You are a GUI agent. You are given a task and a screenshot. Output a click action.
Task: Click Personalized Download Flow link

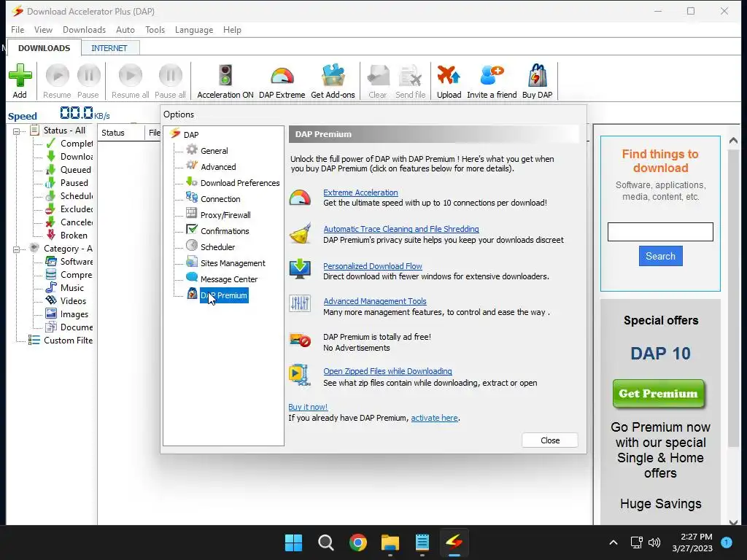[373, 266]
